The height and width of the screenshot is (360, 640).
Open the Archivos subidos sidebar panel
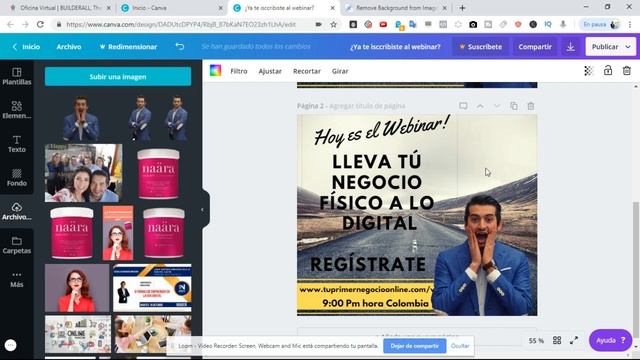16,211
